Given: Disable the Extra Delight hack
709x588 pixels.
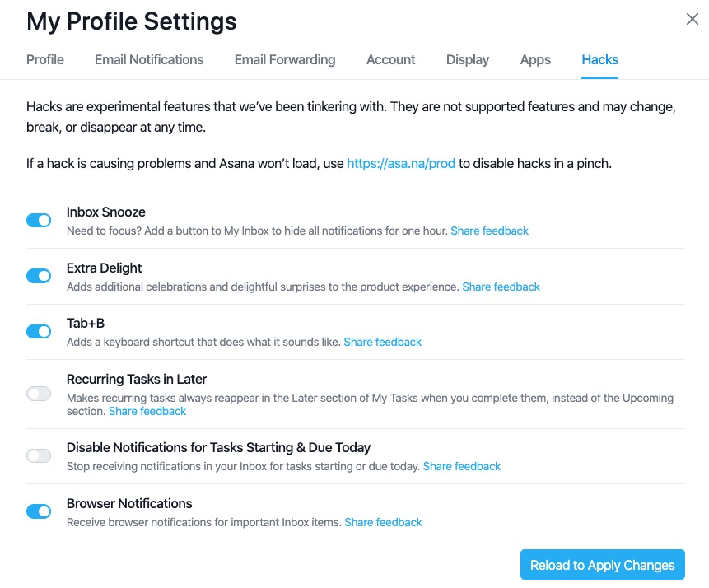Looking at the screenshot, I should (x=39, y=276).
